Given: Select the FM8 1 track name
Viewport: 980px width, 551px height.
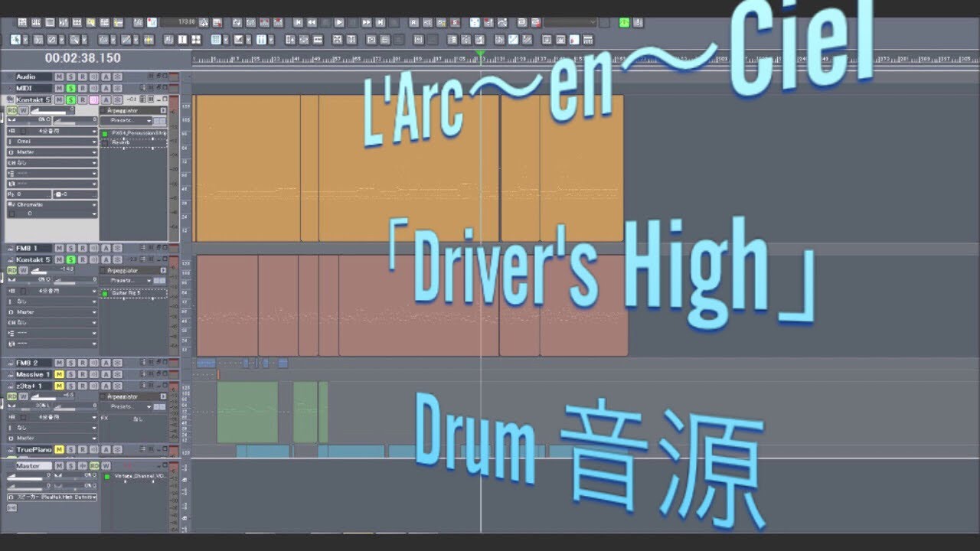Looking at the screenshot, I should click(x=34, y=248).
